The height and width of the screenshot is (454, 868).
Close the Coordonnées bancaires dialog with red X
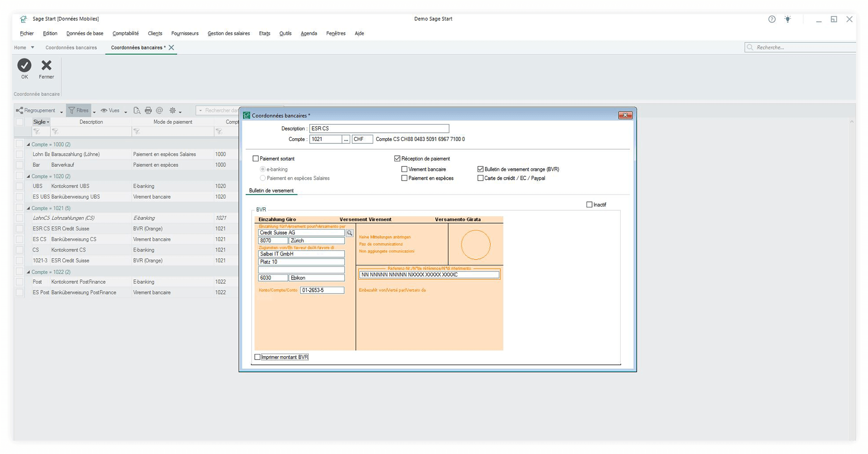click(625, 115)
